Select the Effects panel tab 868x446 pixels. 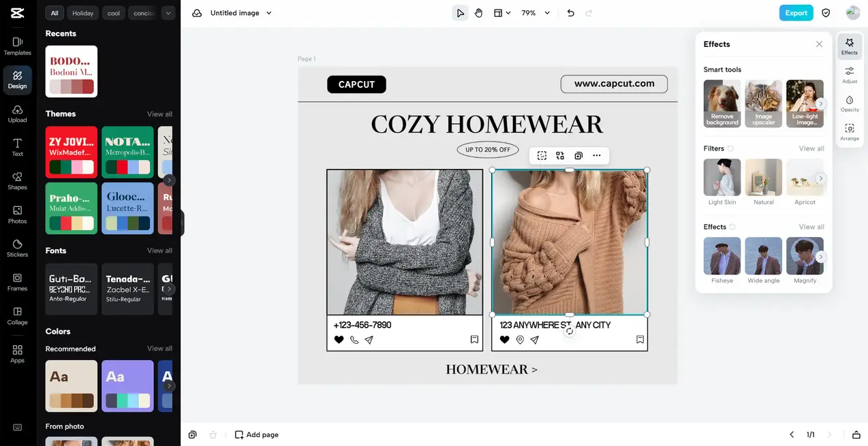pyautogui.click(x=850, y=46)
